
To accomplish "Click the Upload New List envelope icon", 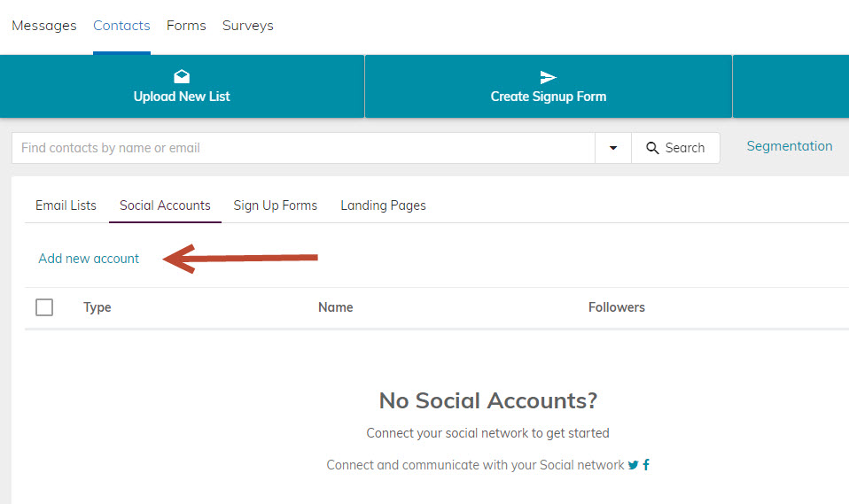I will pyautogui.click(x=182, y=77).
